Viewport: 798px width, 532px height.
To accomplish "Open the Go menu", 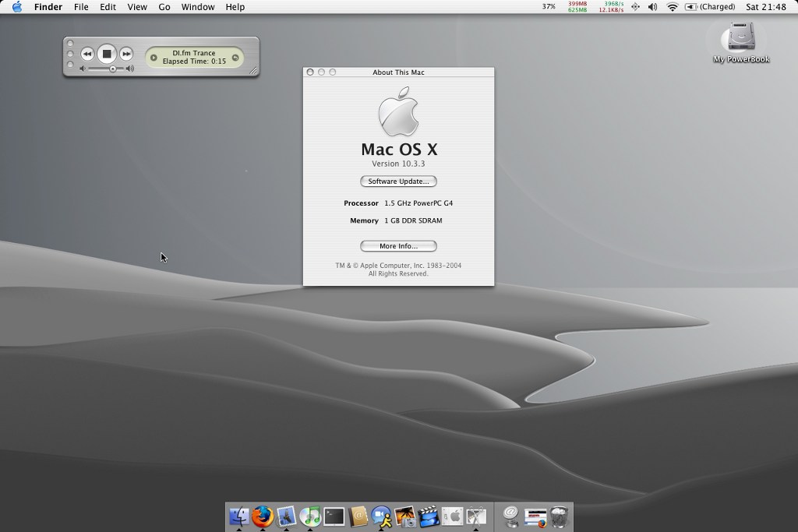I will tap(164, 7).
